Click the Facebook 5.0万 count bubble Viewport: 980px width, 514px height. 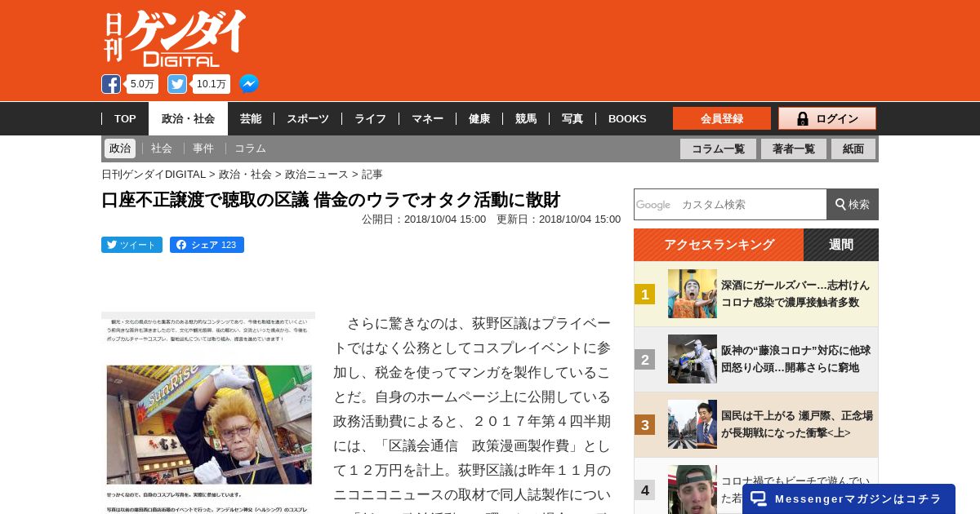(x=142, y=84)
